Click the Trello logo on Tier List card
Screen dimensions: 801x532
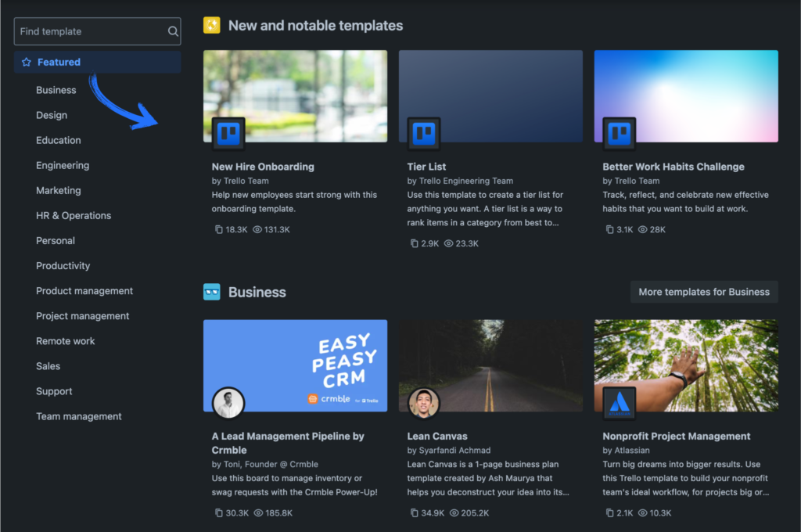(x=423, y=133)
